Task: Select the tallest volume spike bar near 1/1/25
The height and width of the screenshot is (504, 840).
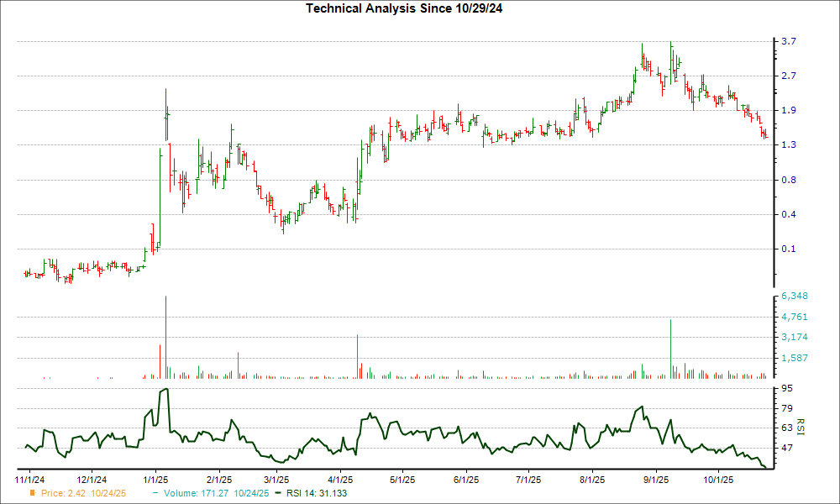Action: pos(165,336)
